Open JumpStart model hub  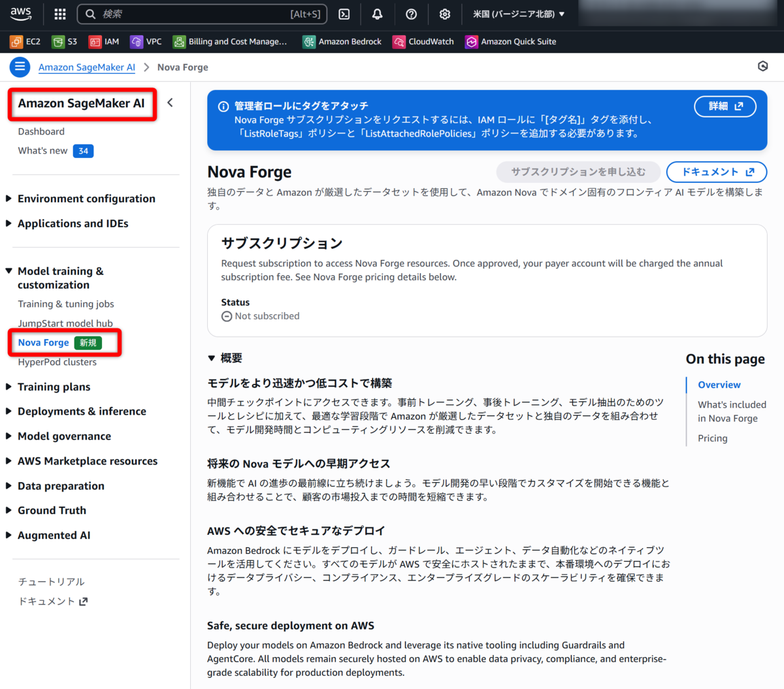pyautogui.click(x=65, y=323)
